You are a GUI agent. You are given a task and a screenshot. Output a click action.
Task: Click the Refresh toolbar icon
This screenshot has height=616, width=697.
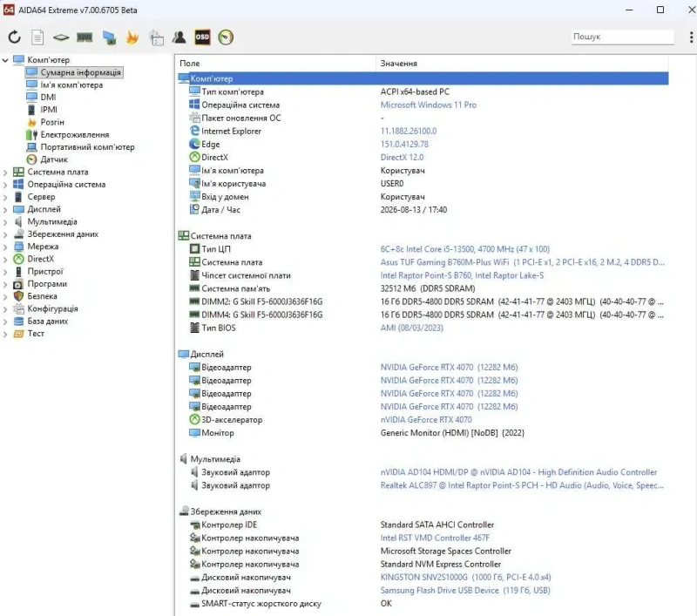[x=14, y=37]
